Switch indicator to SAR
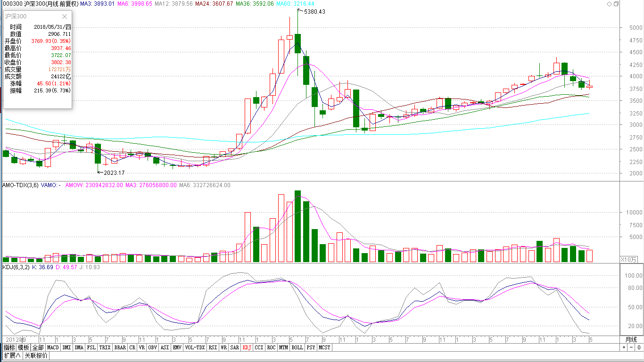 coord(235,347)
